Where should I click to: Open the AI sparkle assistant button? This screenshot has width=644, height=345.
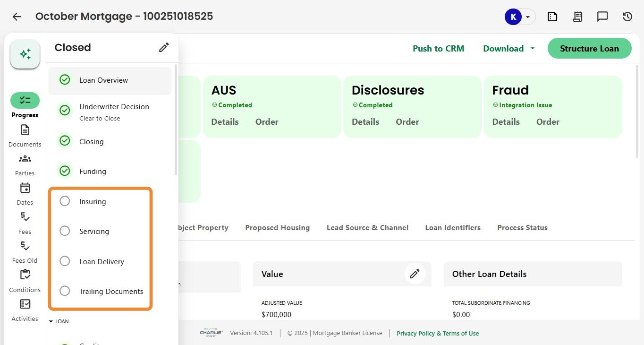click(x=25, y=54)
